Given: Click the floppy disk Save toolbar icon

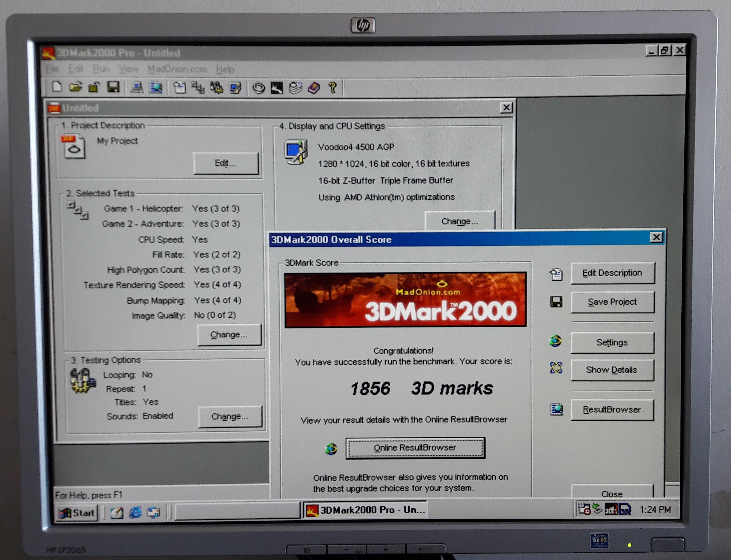Looking at the screenshot, I should click(113, 87).
